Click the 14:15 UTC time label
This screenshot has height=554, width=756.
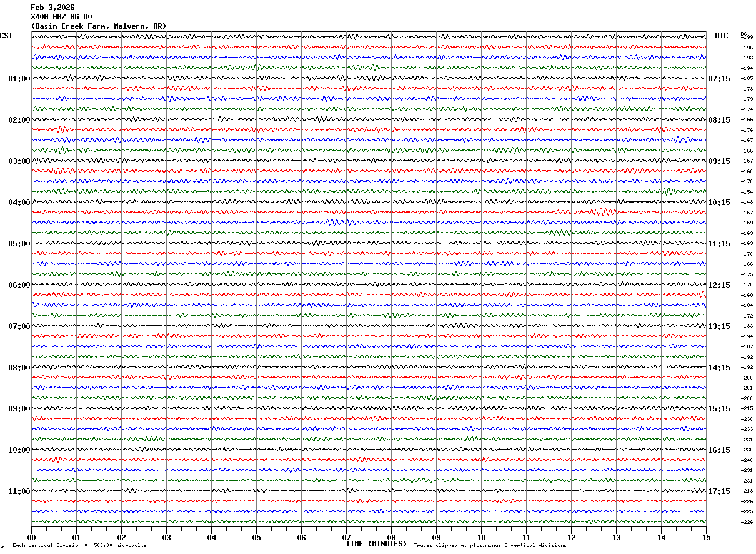(719, 368)
